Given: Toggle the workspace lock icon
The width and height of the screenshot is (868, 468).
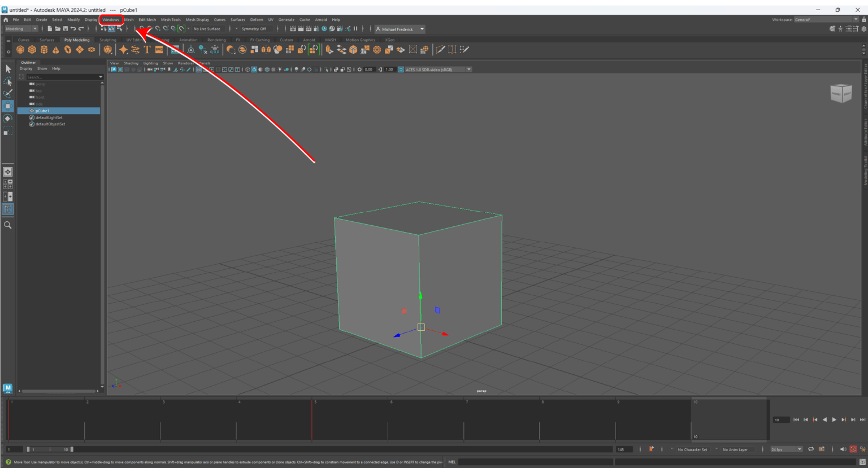Looking at the screenshot, I should (x=863, y=20).
